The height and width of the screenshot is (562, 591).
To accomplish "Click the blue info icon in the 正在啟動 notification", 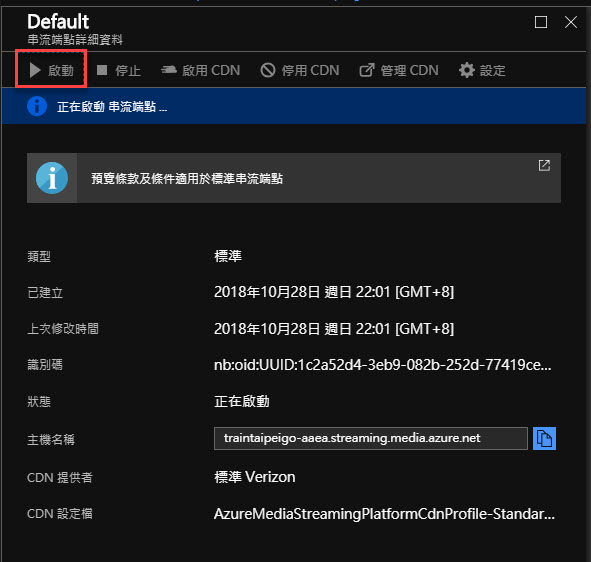I will (x=37, y=106).
